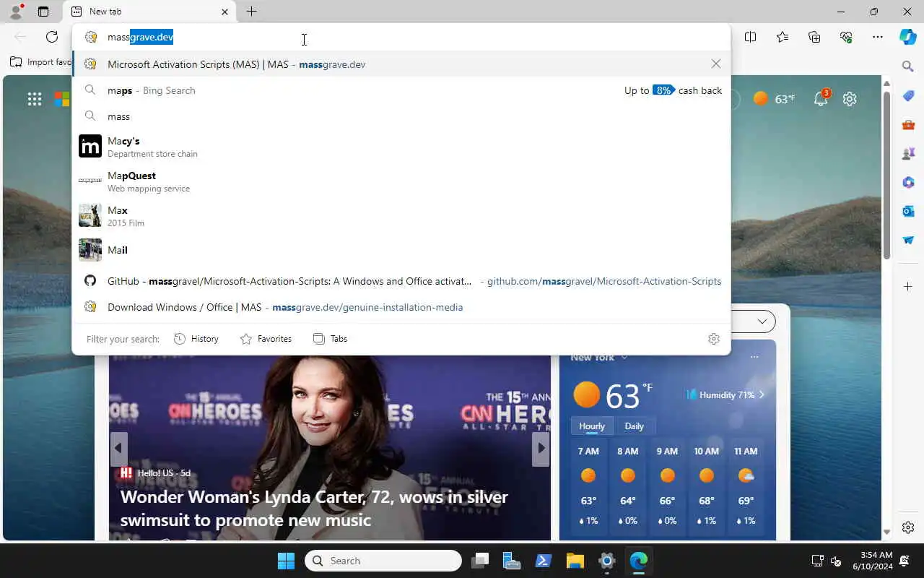The width and height of the screenshot is (924, 578).
Task: Select the Mail suggestion
Action: 401,250
